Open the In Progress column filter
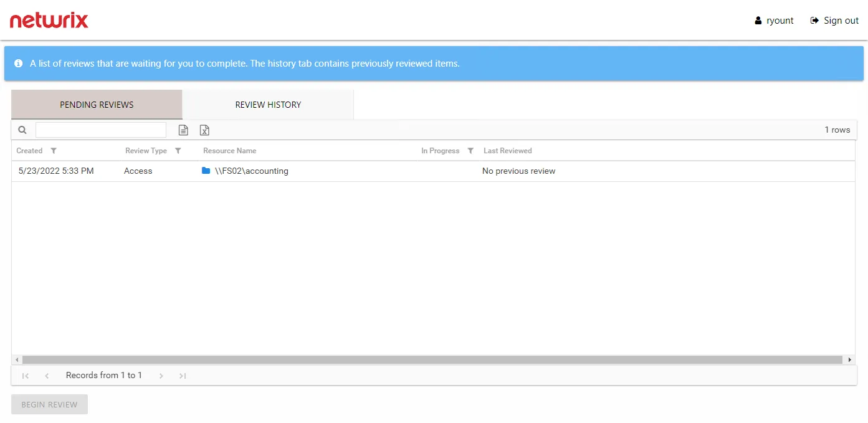This screenshot has width=868, height=423. point(470,150)
